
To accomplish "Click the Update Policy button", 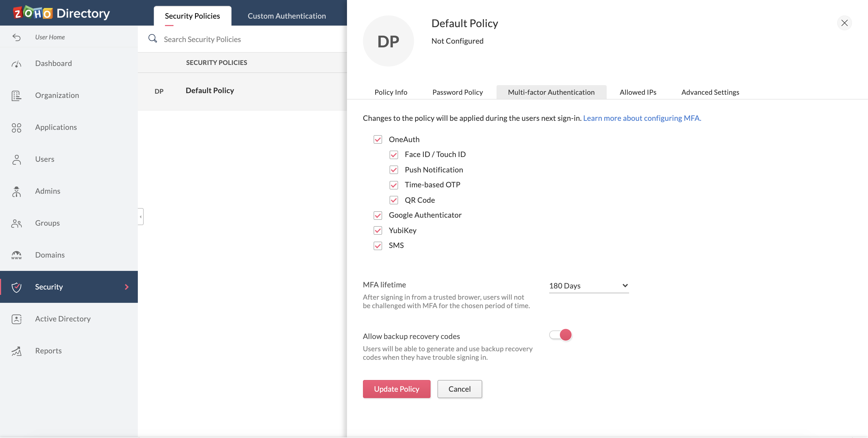I will pos(396,389).
